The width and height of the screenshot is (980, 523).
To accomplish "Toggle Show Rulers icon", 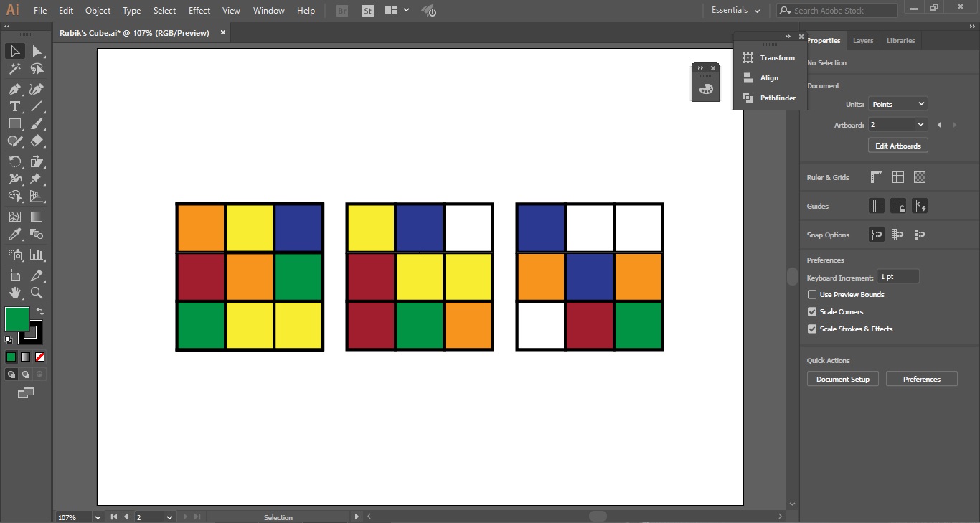I will pos(877,177).
